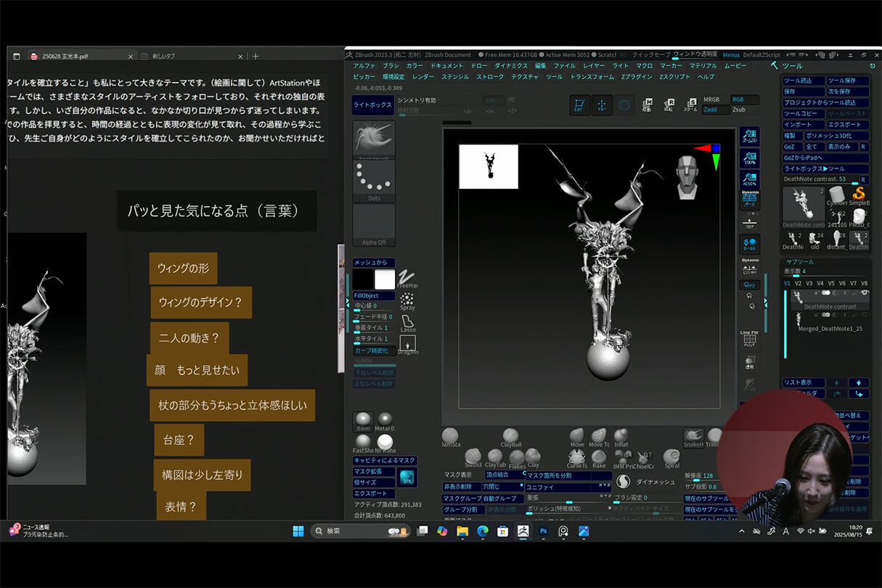Image resolution: width=882 pixels, height=588 pixels.
Task: Open ZBrush from the taskbar
Action: click(523, 531)
